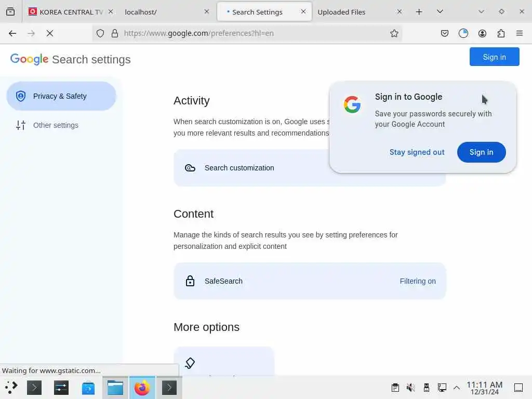
Task: Open the removable devices tray icon
Action: 427,388
